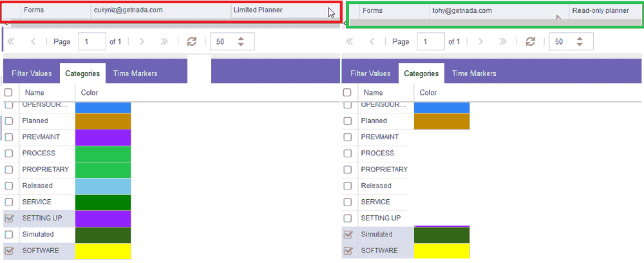Select PROPRIETARY name in right panel
The height and width of the screenshot is (263, 644).
[x=384, y=170]
